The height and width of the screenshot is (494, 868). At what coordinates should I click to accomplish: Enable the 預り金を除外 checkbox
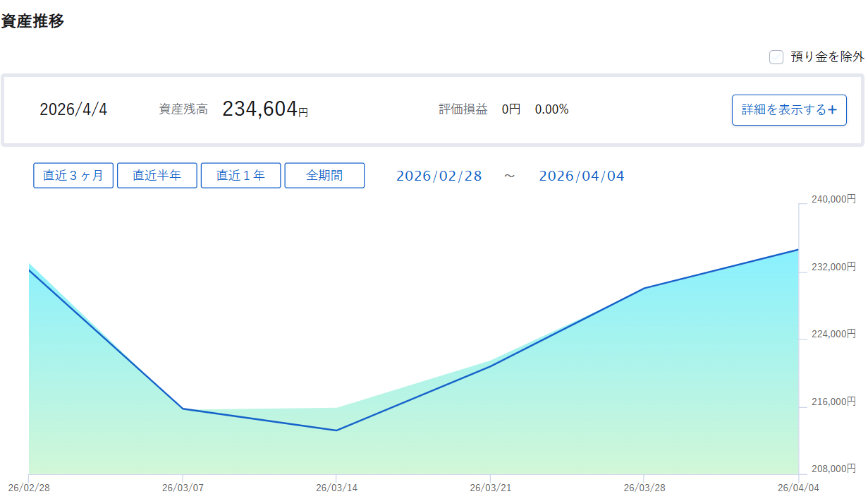tap(776, 57)
